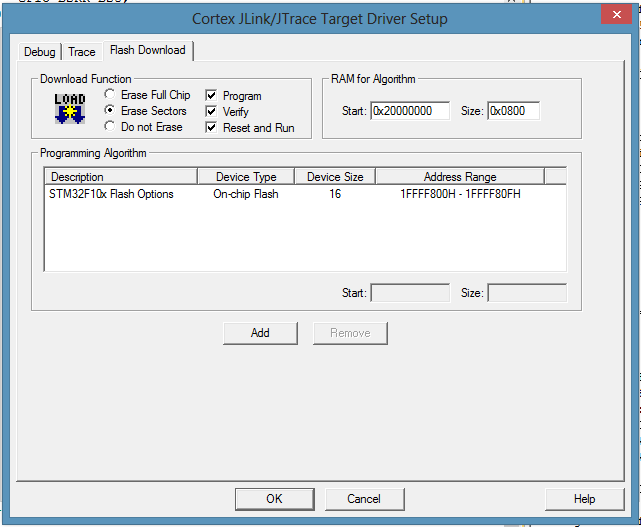Click the LOAD download icon
Image resolution: width=641 pixels, height=527 pixels.
(x=70, y=109)
